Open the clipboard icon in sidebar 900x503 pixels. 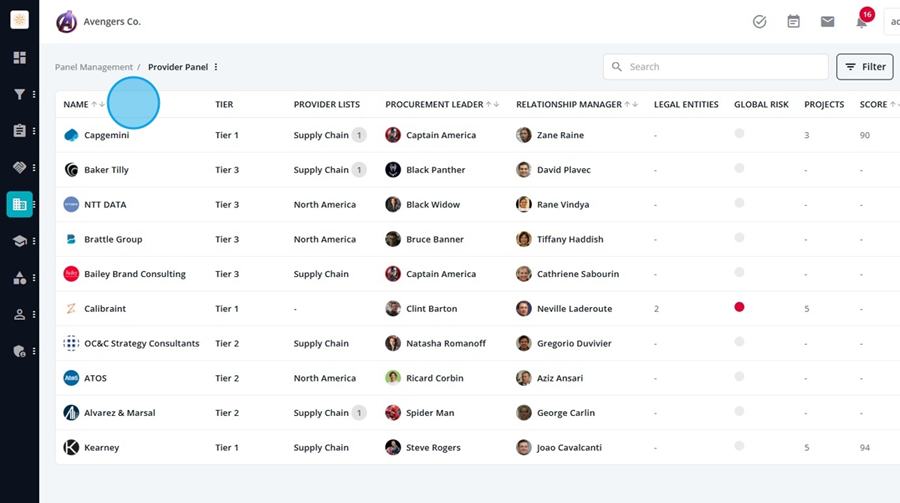point(20,131)
